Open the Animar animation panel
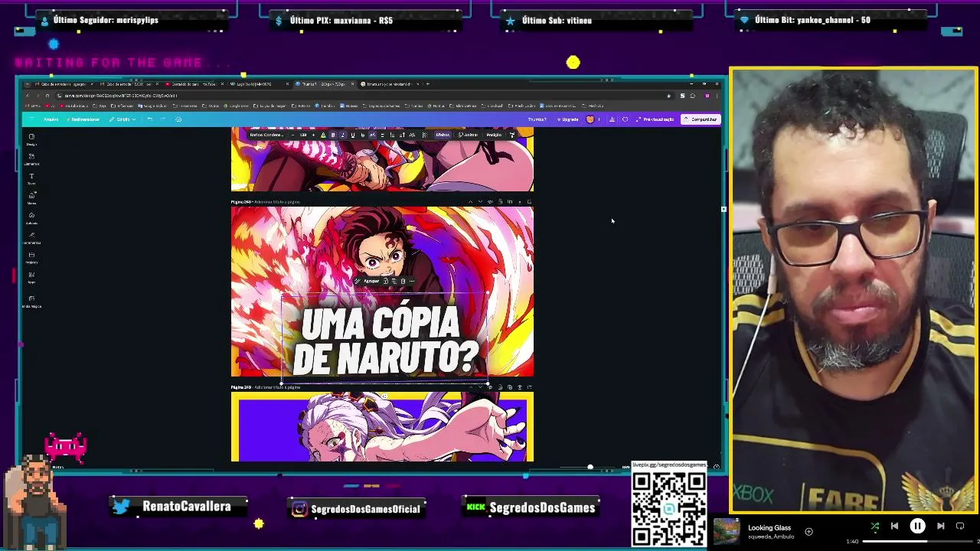Viewport: 980px width, 551px height. 468,135
